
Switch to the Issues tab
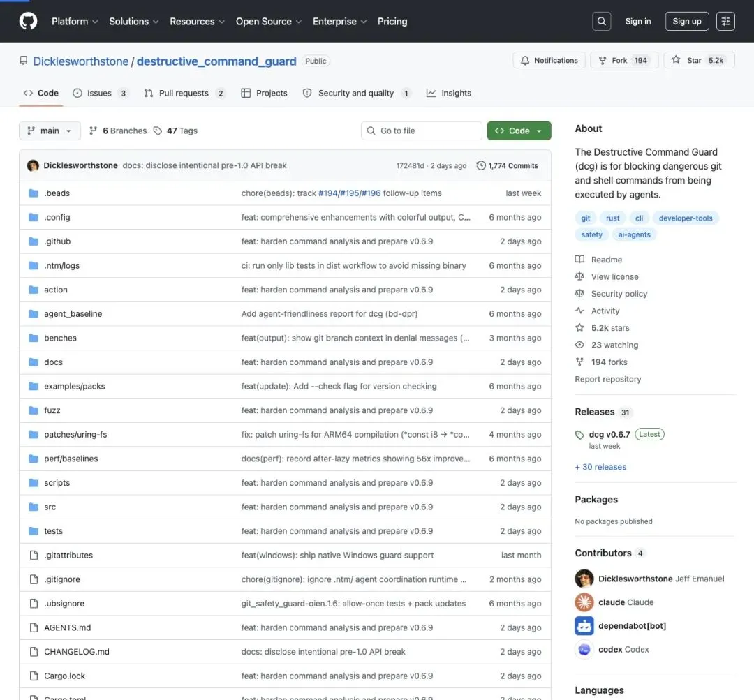pyautogui.click(x=101, y=93)
